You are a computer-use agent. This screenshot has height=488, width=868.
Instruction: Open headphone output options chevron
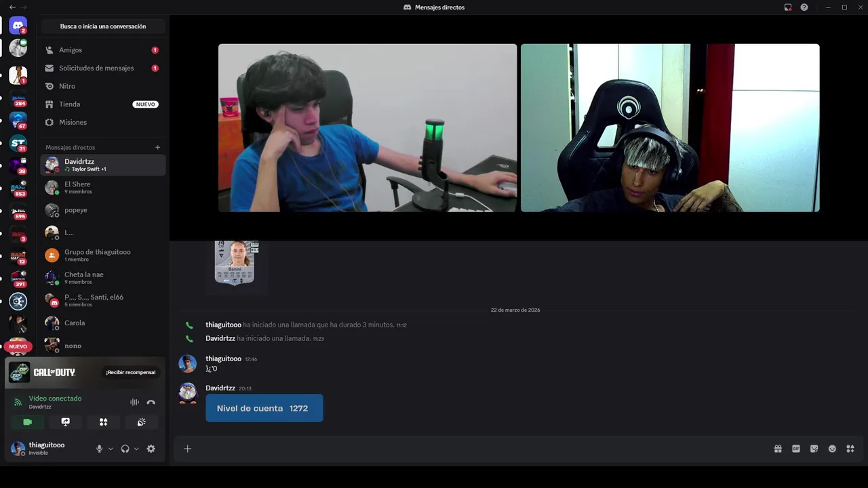coord(136,449)
